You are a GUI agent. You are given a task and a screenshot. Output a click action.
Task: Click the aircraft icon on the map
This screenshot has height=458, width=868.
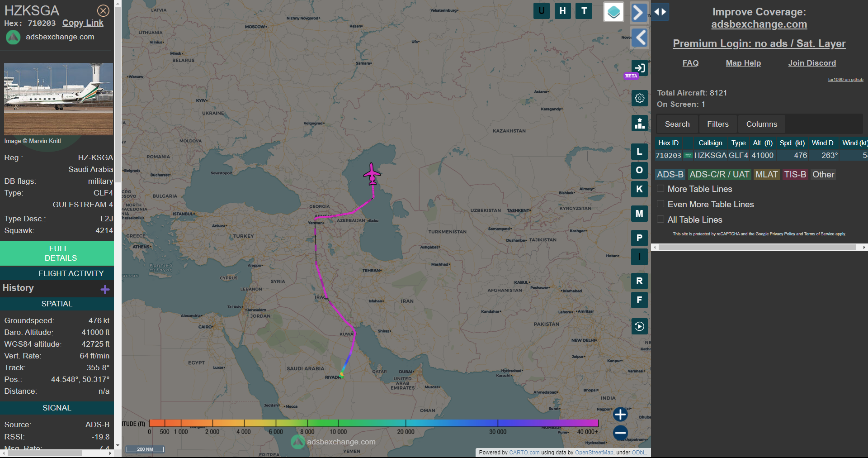pyautogui.click(x=372, y=174)
